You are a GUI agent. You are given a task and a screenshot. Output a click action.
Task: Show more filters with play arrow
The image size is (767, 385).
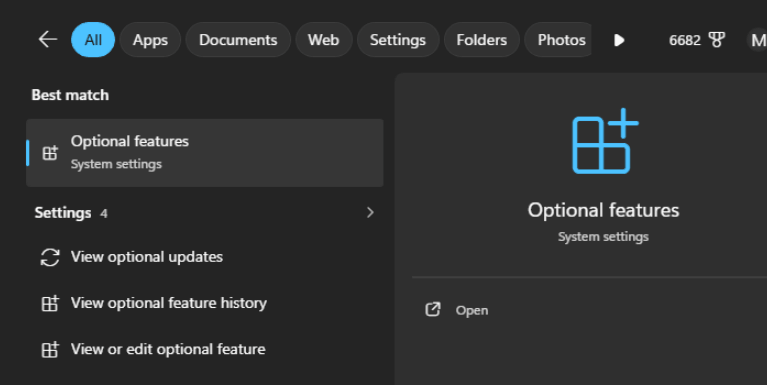click(x=619, y=40)
